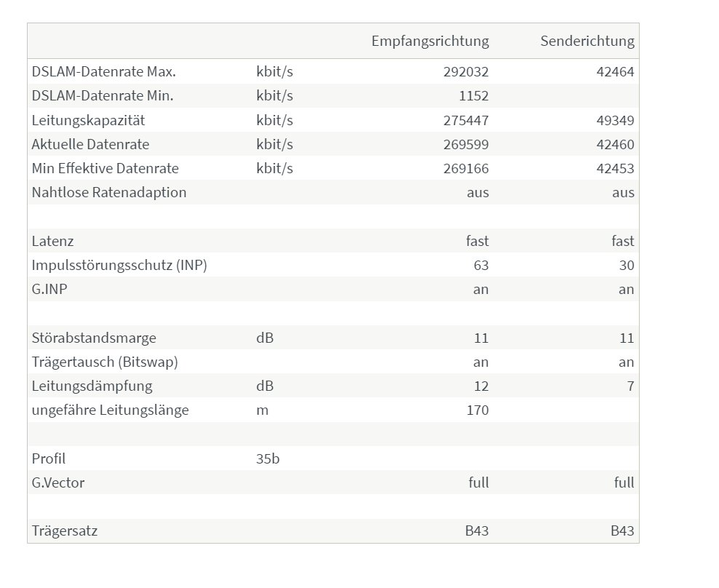719x588 pixels.
Task: Click the Nahtlose Ratenadaption label
Action: [x=109, y=193]
